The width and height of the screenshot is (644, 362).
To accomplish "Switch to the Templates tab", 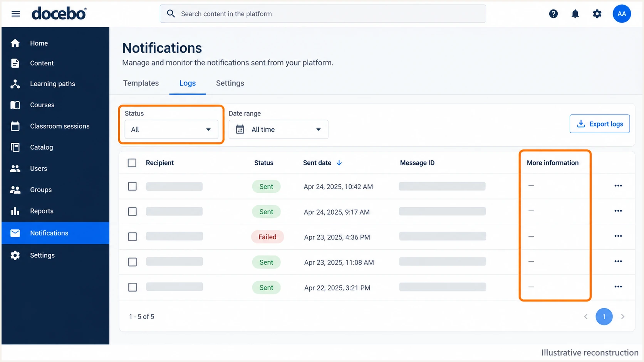I will pos(141,83).
